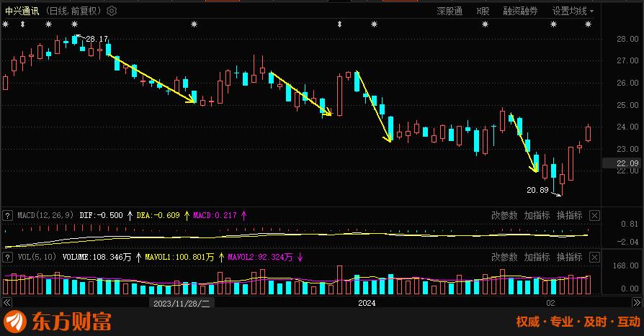Click the MACD:0.217 value
The image size is (644, 336).
pos(215,215)
